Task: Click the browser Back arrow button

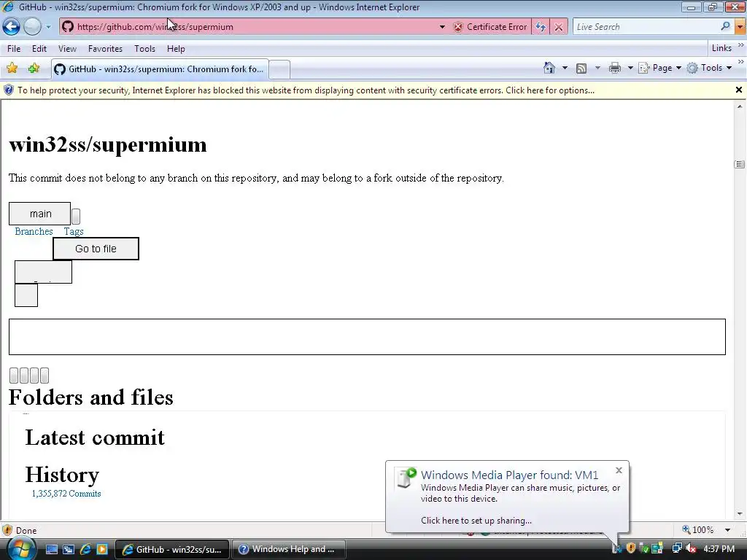Action: (12, 27)
